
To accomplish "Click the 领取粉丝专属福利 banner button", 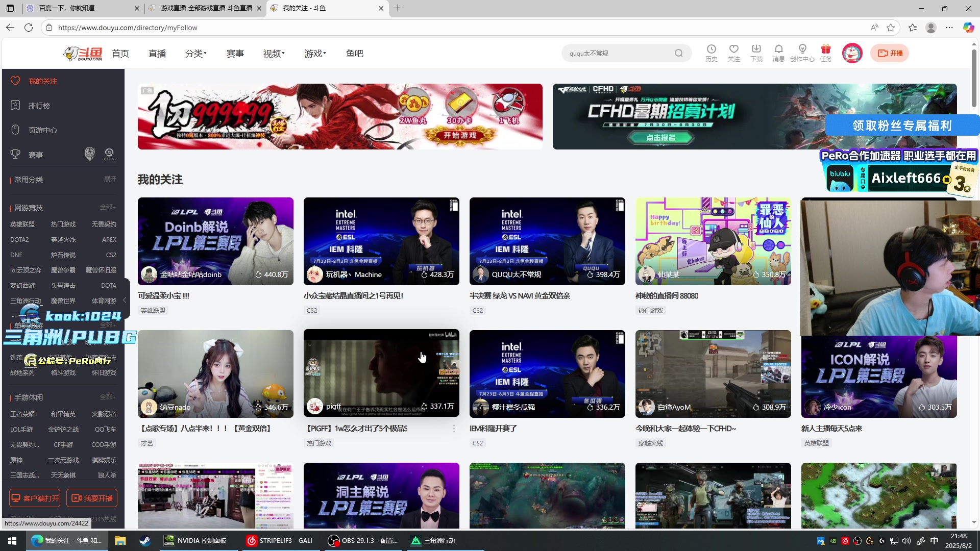I will click(x=902, y=126).
